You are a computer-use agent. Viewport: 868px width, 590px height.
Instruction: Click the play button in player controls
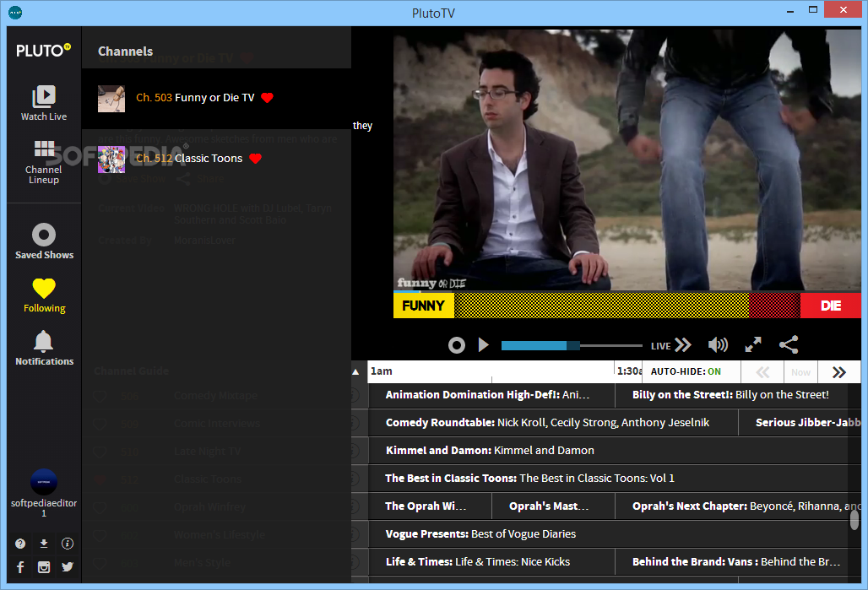483,345
